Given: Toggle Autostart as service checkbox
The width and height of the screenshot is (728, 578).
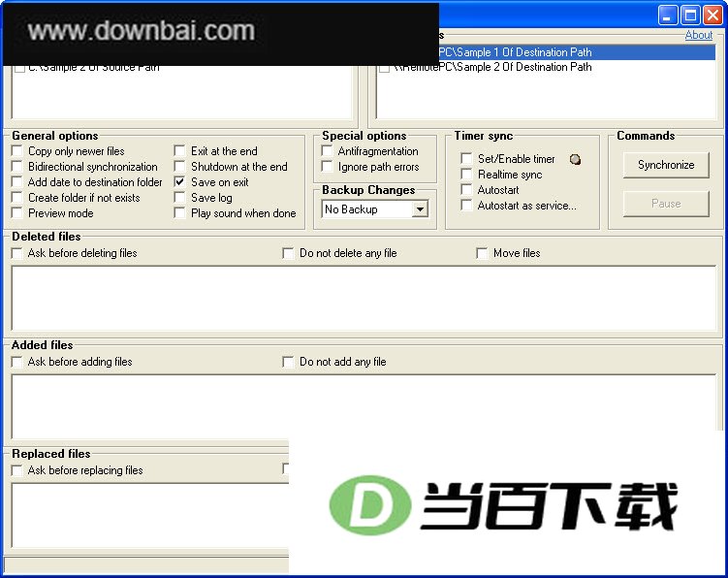Looking at the screenshot, I should pyautogui.click(x=466, y=205).
